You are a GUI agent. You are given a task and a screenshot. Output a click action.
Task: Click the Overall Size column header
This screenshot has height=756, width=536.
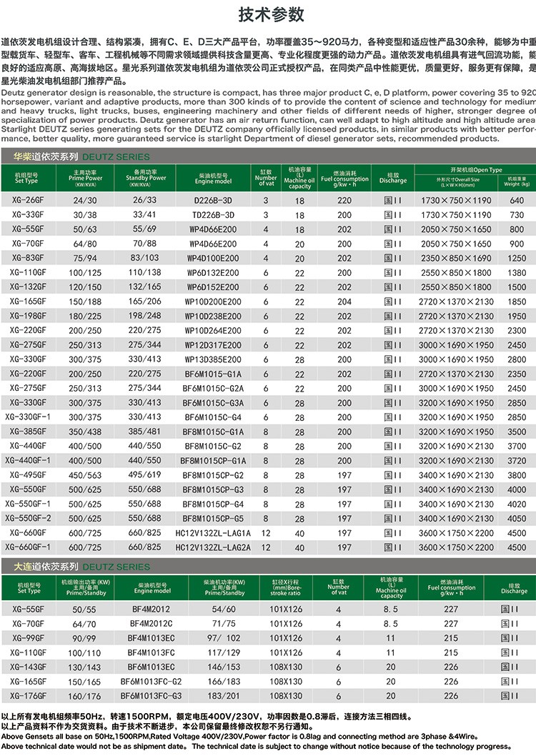click(455, 181)
